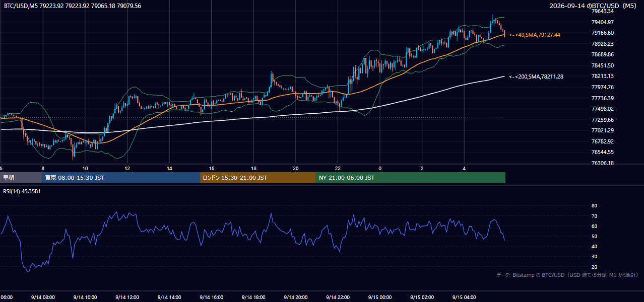Click RSI scale level 50
The height and width of the screenshot is (302, 644).
point(594,236)
